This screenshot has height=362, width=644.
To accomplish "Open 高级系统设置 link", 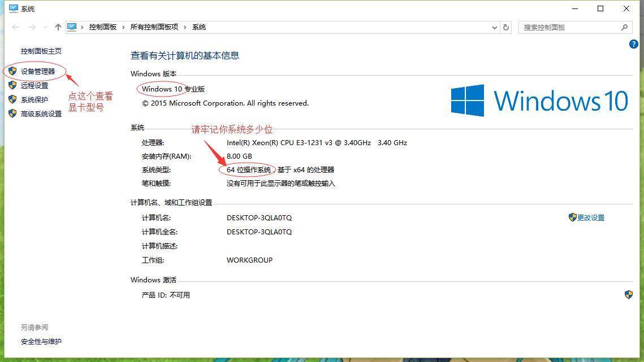I will click(x=41, y=114).
